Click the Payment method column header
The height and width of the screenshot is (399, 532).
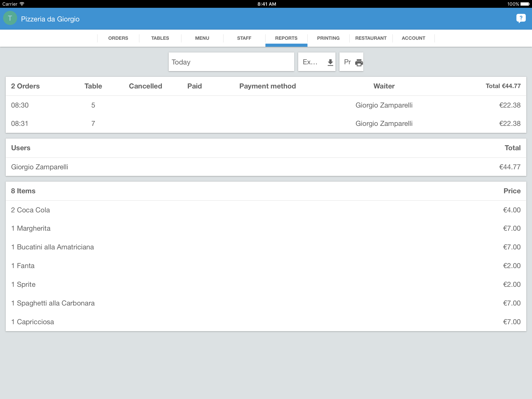(x=267, y=86)
